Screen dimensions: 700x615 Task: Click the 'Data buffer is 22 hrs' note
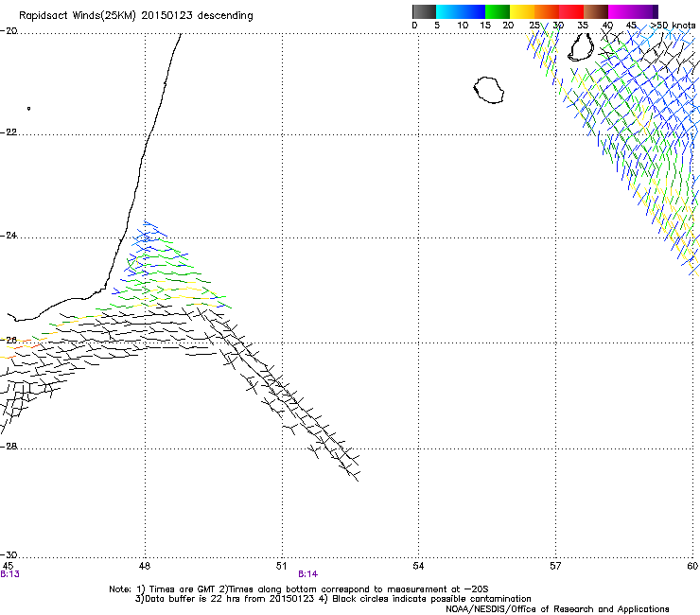pos(333,599)
